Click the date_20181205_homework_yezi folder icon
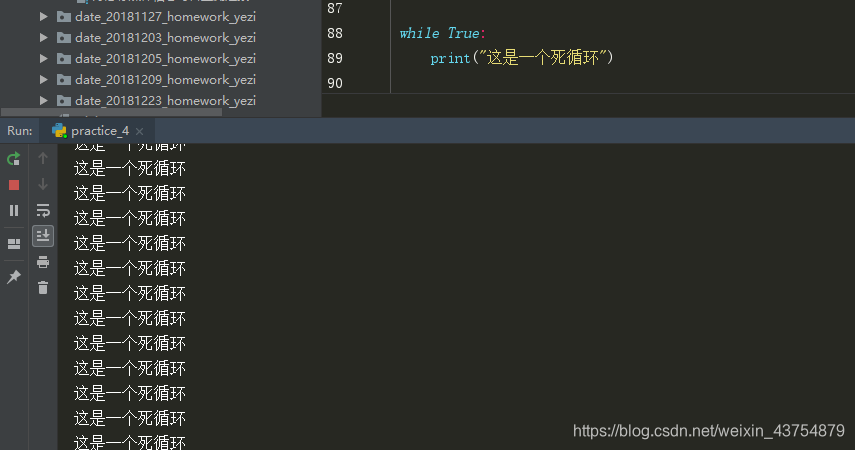This screenshot has width=855, height=450. (64, 58)
